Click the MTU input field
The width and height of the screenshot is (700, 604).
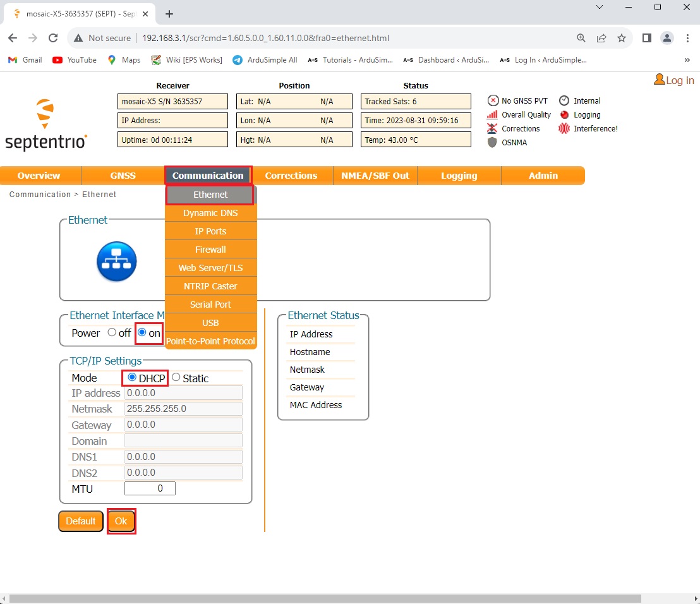tap(150, 488)
